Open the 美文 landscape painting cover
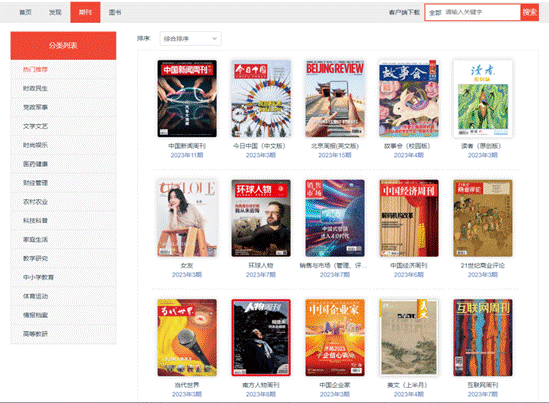The height and width of the screenshot is (403, 549). click(409, 338)
